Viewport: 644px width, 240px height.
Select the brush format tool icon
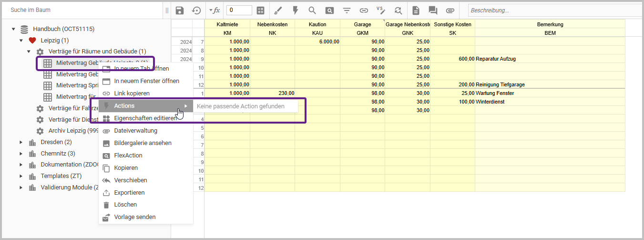click(x=278, y=10)
